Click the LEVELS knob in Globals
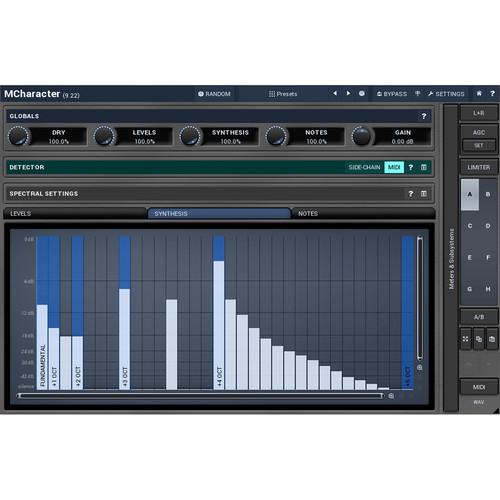 pos(104,136)
